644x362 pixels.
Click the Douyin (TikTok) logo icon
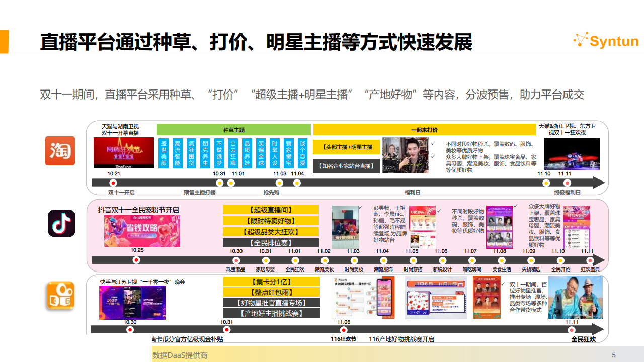coord(61,223)
